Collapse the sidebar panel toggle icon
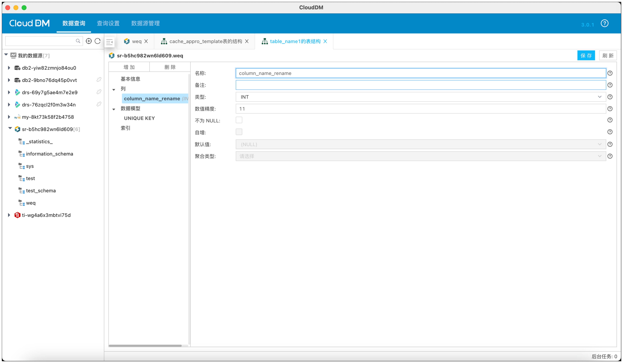 109,42
